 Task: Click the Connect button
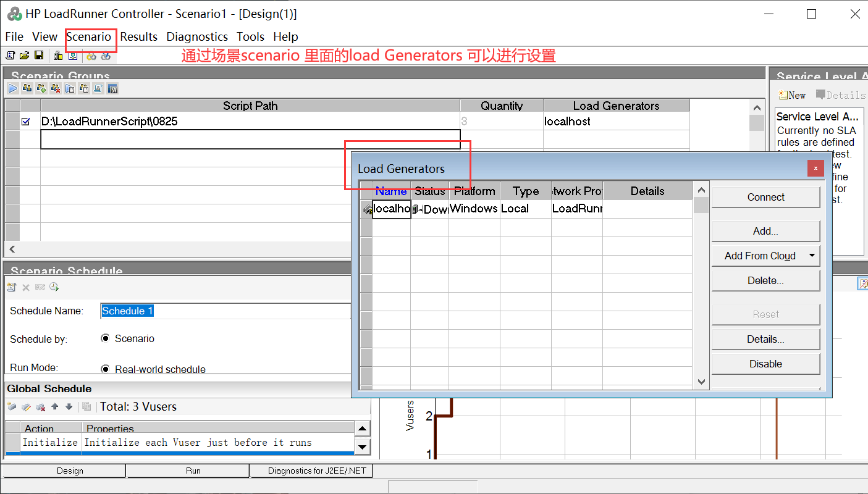point(765,197)
